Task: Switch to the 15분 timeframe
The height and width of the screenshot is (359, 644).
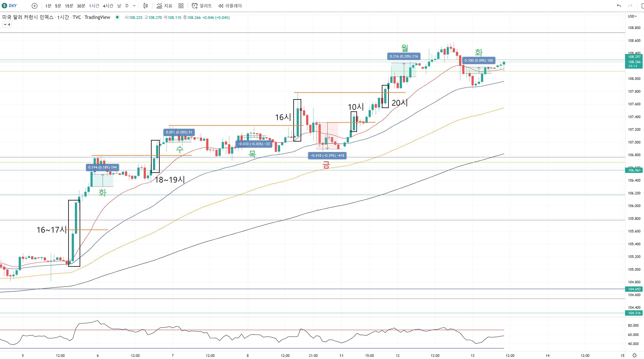Action: coord(69,6)
